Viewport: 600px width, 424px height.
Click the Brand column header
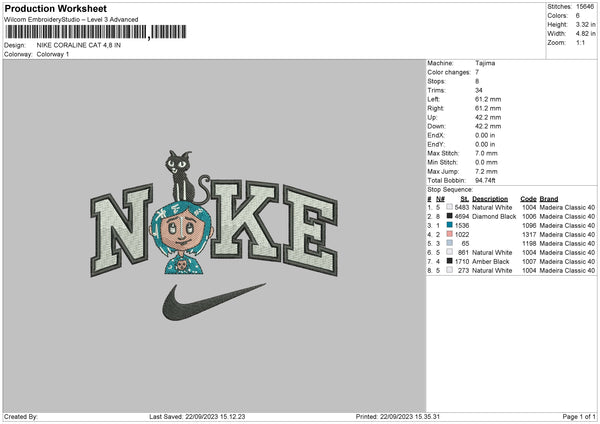[x=549, y=199]
